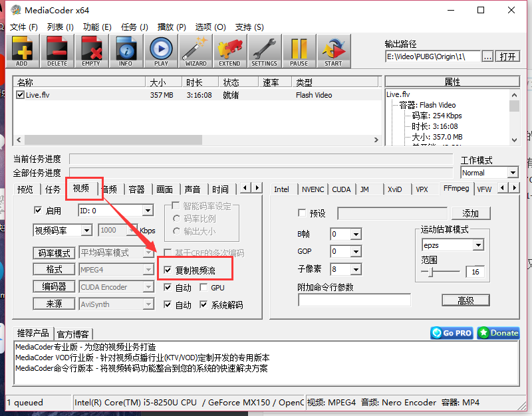Open the 功能 (E) menu
Image resolution: width=532 pixels, height=416 pixels.
pyautogui.click(x=97, y=27)
